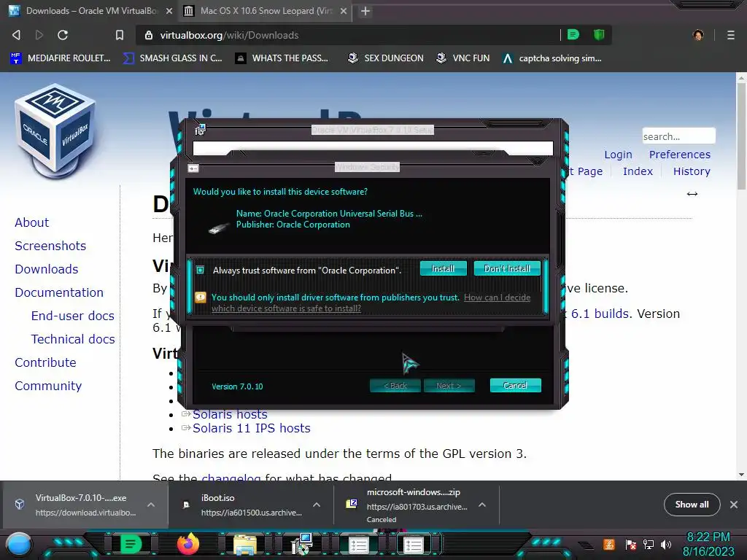
Task: Open Firefox from the taskbar
Action: [187, 544]
